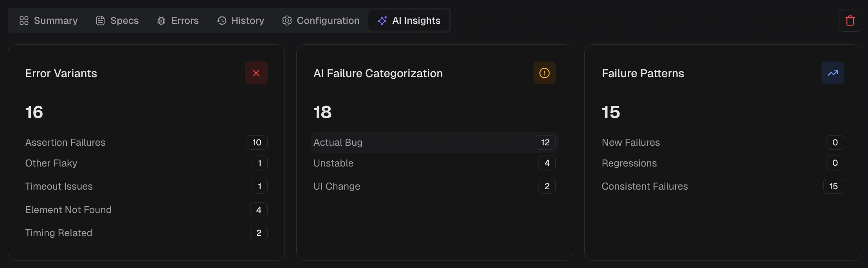The width and height of the screenshot is (868, 268).
Task: Click the clock icon next to History
Action: click(x=221, y=20)
